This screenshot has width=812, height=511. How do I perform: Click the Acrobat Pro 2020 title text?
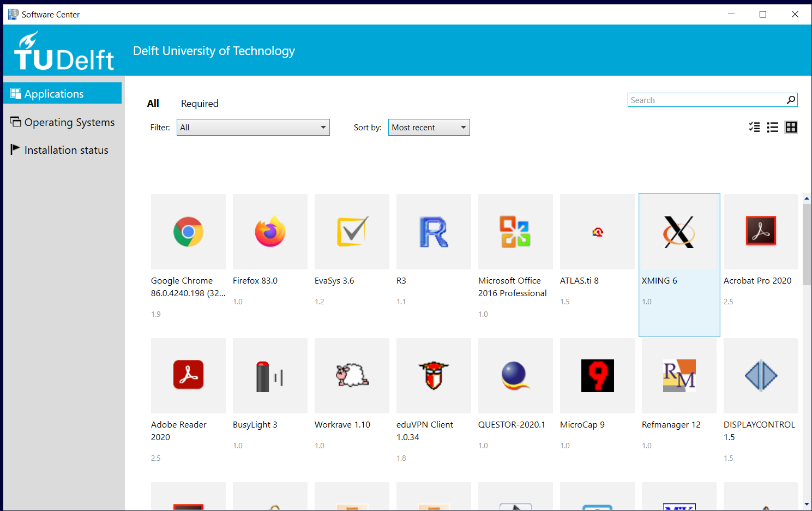(757, 280)
